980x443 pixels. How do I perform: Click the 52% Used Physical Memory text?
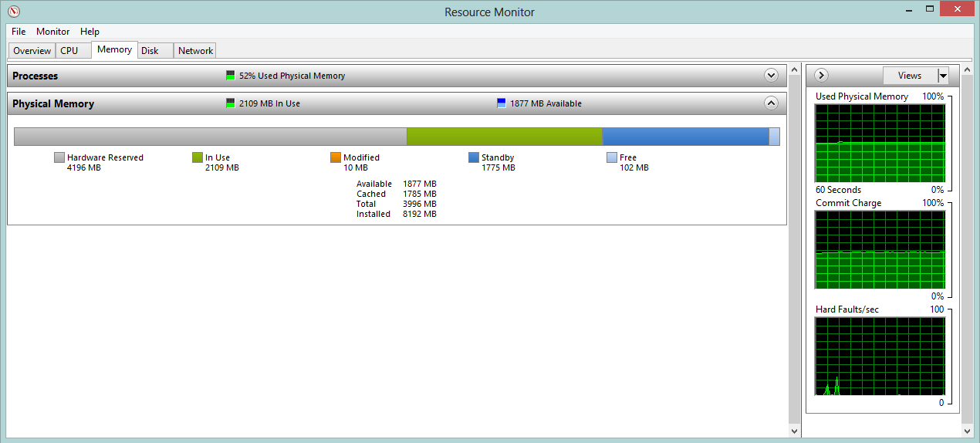click(292, 76)
